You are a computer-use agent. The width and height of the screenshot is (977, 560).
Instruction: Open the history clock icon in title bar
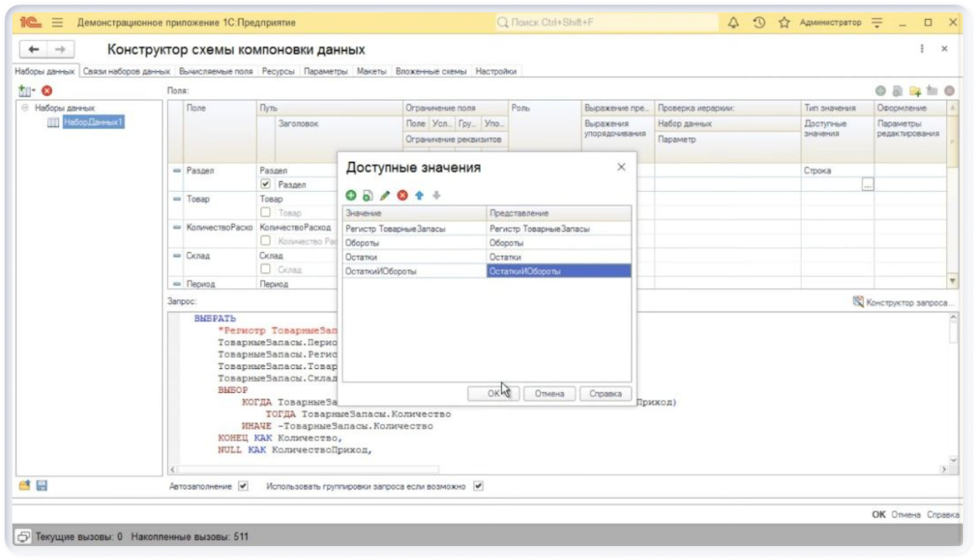pos(759,22)
